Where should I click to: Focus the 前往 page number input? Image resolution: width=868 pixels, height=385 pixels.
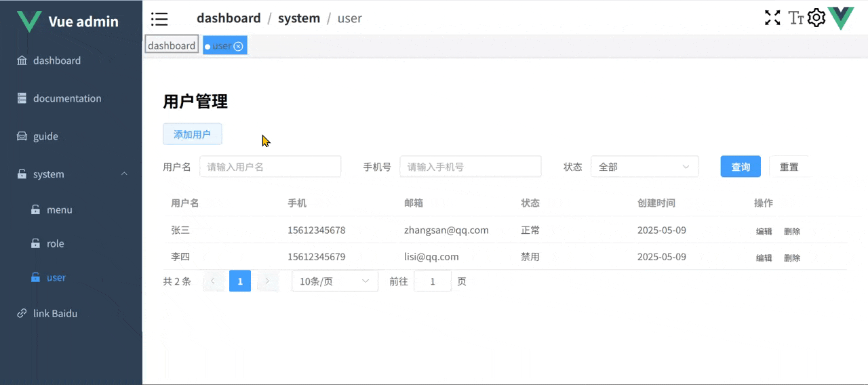tap(433, 281)
